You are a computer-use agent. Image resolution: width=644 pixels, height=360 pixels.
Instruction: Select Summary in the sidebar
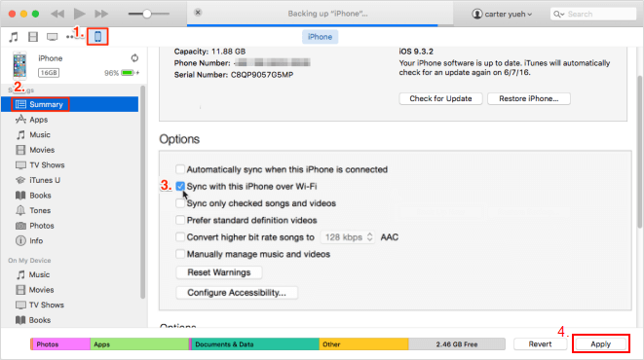point(69,104)
